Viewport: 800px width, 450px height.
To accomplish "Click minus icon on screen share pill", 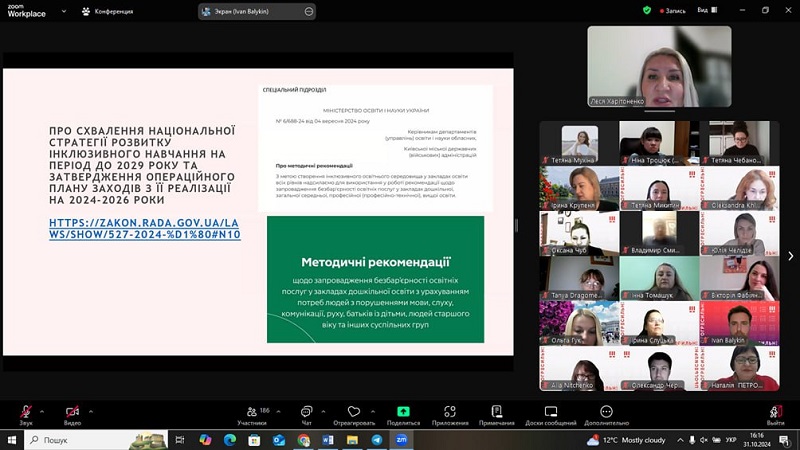I will (x=309, y=11).
